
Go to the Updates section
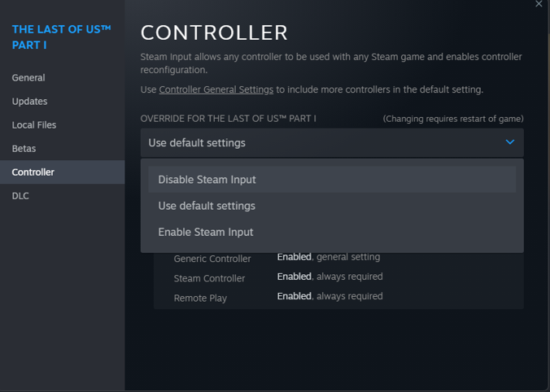(30, 102)
